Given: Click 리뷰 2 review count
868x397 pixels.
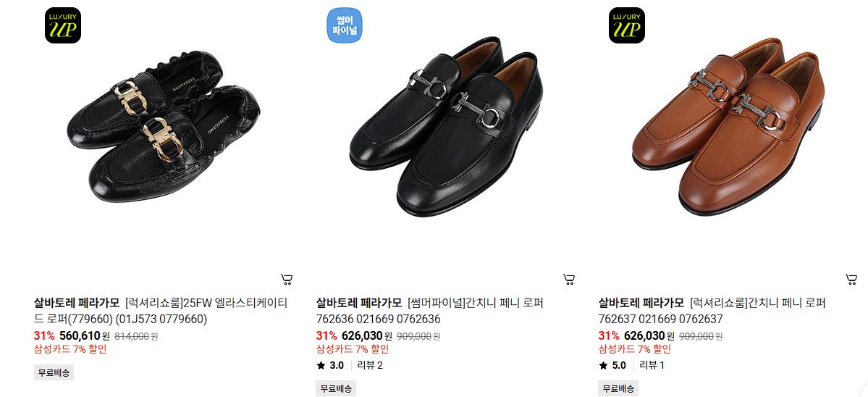Looking at the screenshot, I should [x=370, y=365].
